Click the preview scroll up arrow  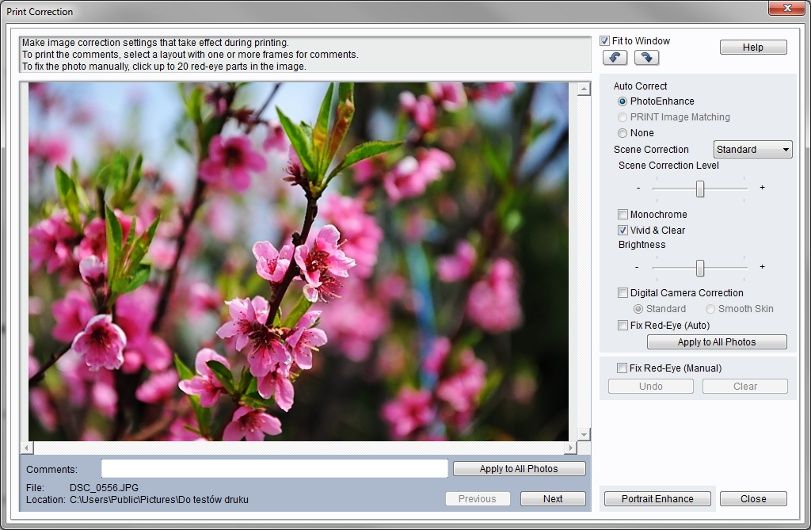(584, 89)
